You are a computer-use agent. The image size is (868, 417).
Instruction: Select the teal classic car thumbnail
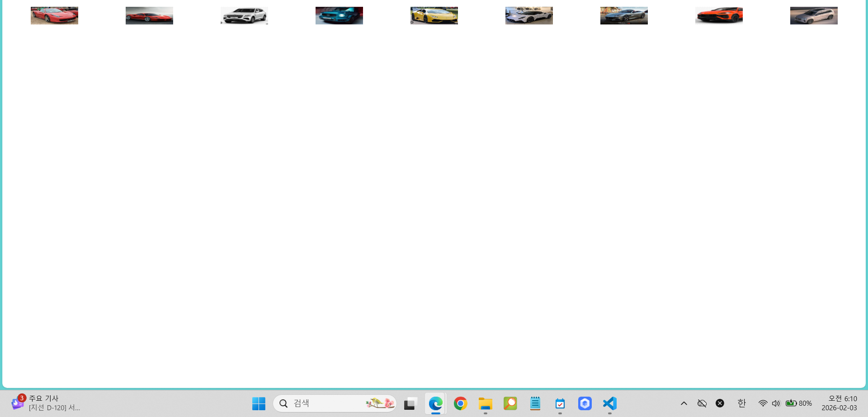(x=339, y=16)
